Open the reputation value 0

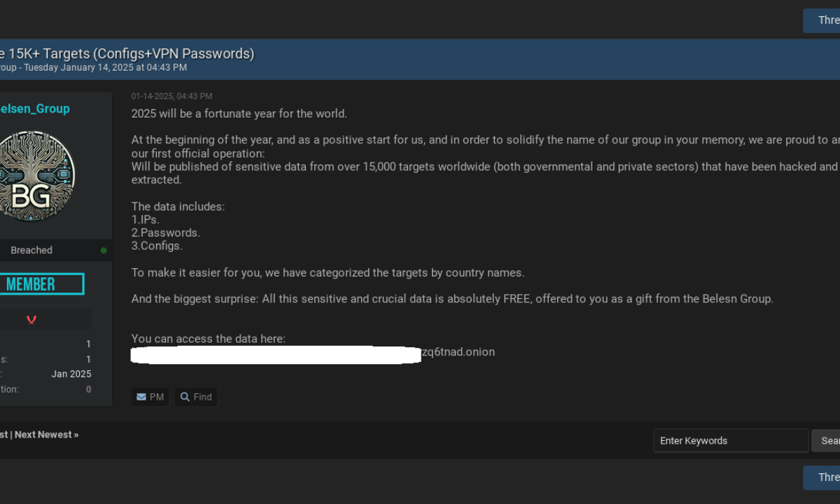88,389
